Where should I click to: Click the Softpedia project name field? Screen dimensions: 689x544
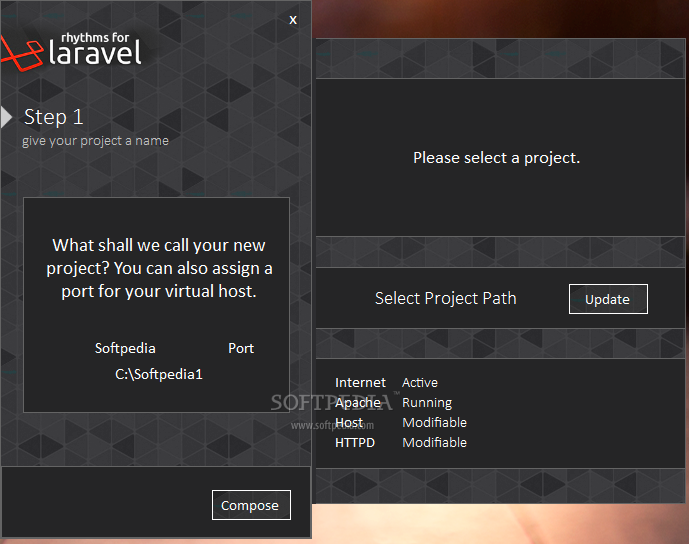125,348
